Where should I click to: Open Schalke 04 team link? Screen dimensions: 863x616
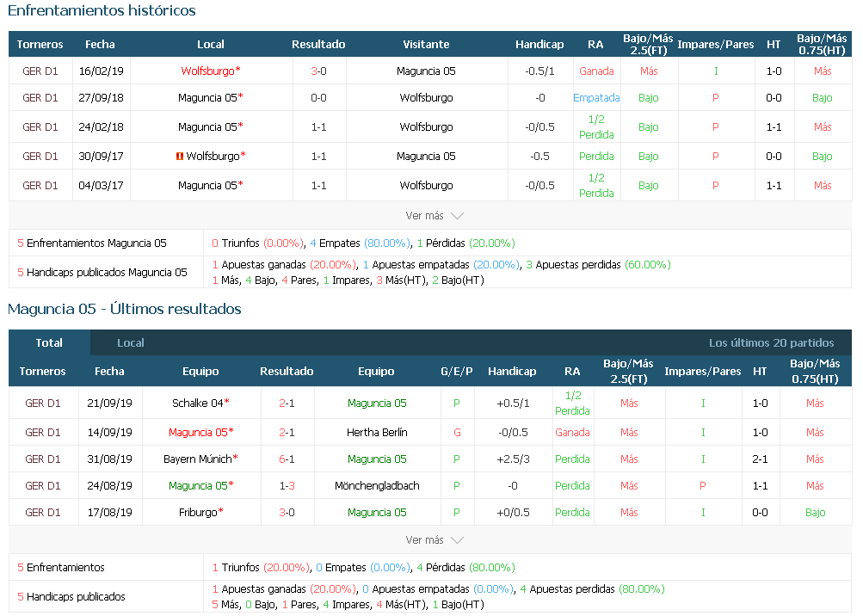tap(198, 403)
